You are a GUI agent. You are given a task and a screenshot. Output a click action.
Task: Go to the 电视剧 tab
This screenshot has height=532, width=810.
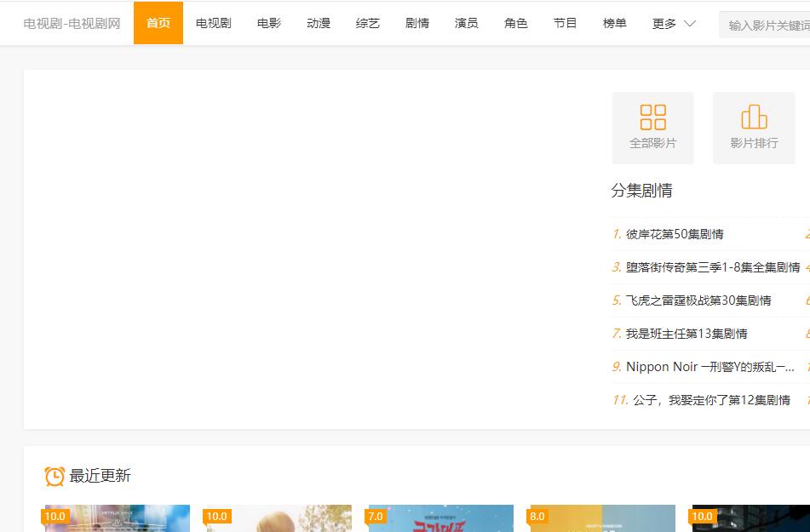coord(214,24)
